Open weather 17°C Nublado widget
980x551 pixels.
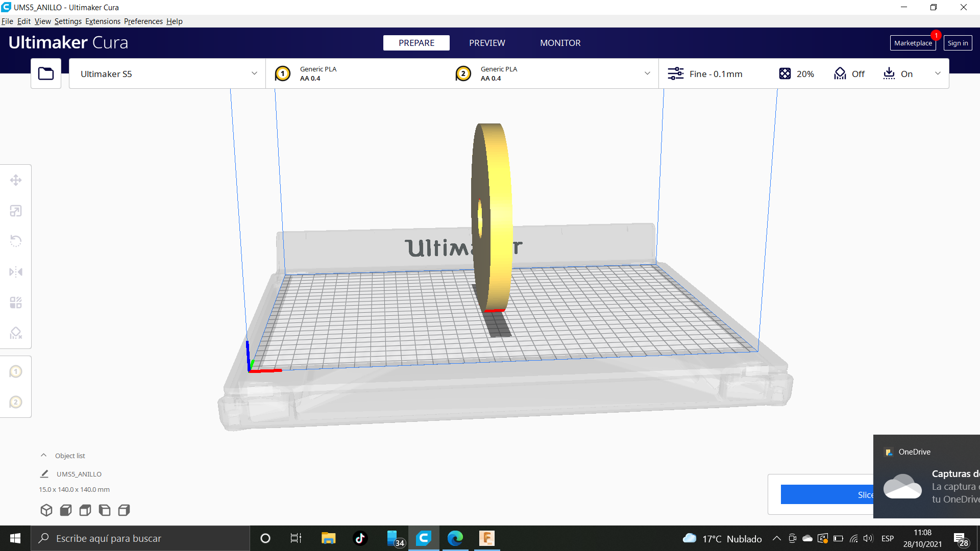click(x=722, y=538)
